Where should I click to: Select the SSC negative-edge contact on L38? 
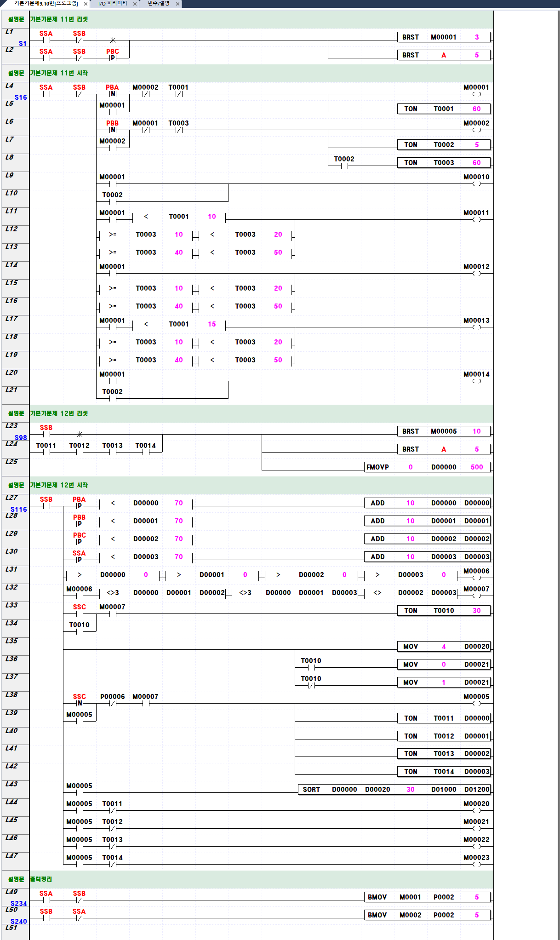point(80,703)
